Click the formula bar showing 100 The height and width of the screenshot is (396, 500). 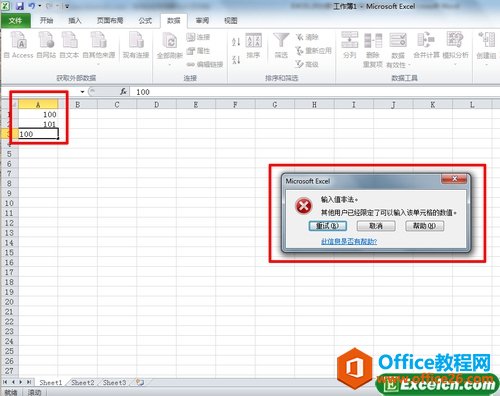[315, 92]
